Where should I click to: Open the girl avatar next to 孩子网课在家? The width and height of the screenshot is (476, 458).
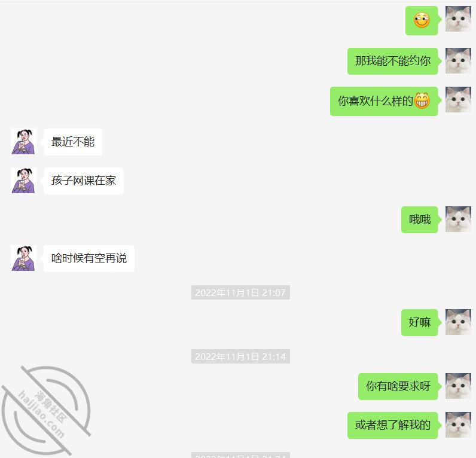click(23, 181)
